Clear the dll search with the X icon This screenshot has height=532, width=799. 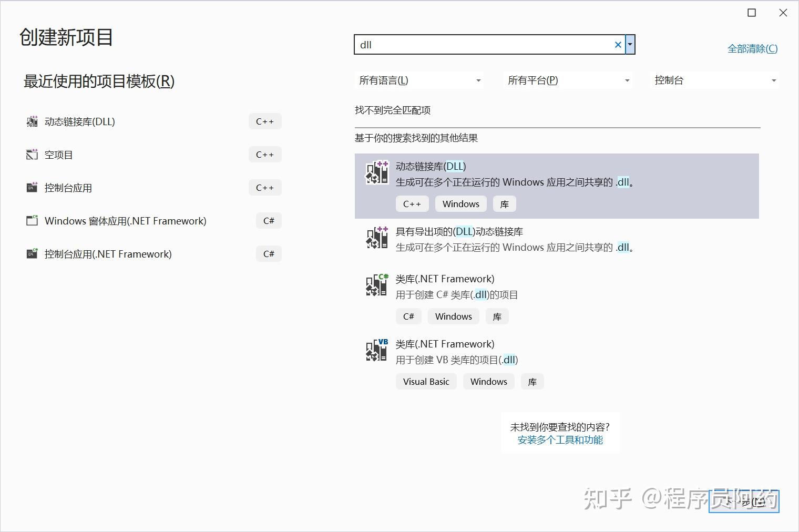pos(618,45)
